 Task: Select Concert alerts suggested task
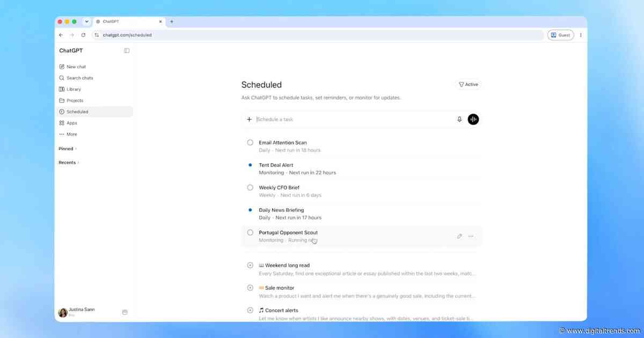pyautogui.click(x=362, y=313)
